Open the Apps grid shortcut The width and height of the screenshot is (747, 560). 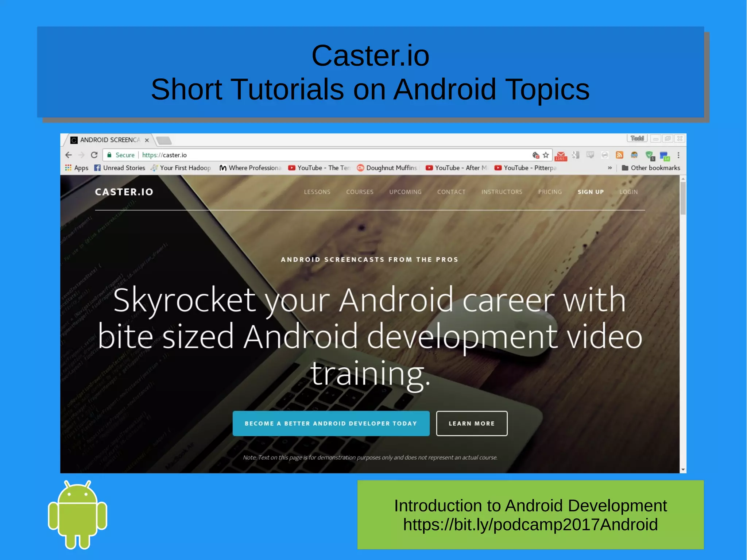[x=77, y=168]
